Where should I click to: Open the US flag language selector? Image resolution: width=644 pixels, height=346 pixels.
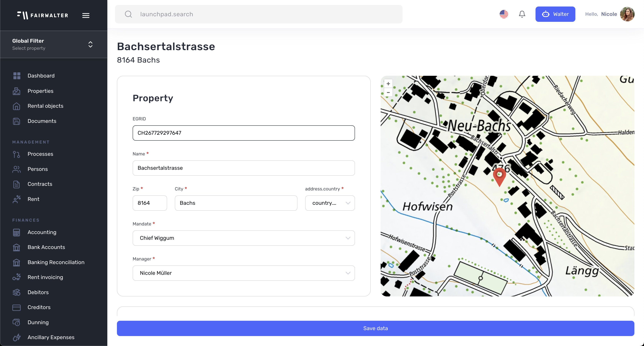point(504,14)
